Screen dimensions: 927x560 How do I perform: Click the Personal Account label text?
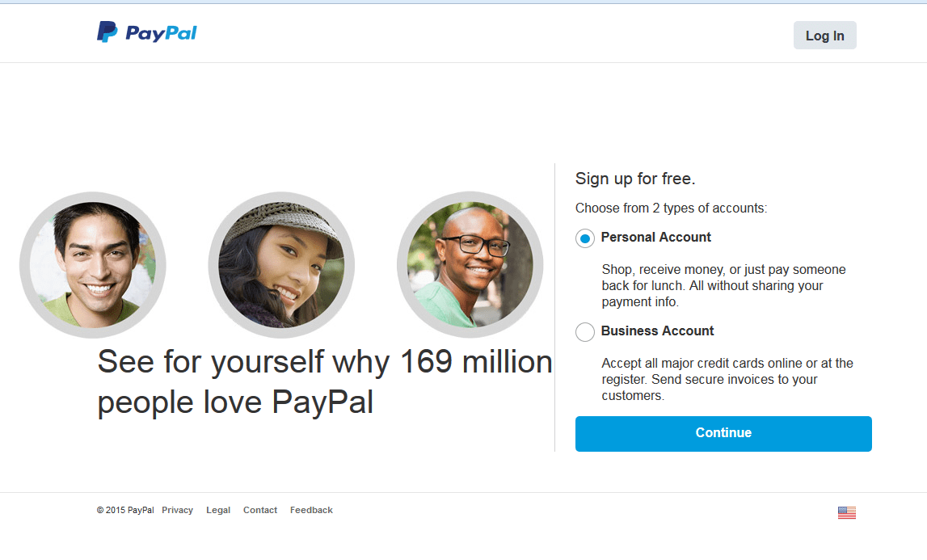click(655, 237)
